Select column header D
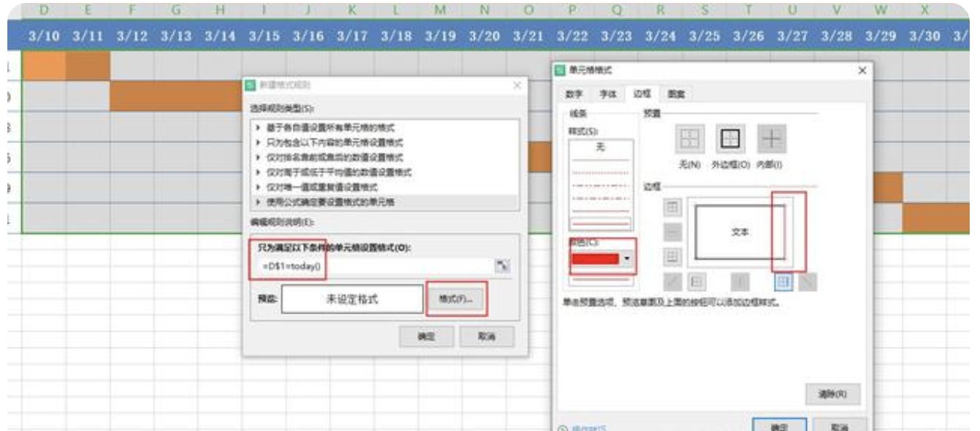This screenshot has height=431, width=980. tap(44, 10)
